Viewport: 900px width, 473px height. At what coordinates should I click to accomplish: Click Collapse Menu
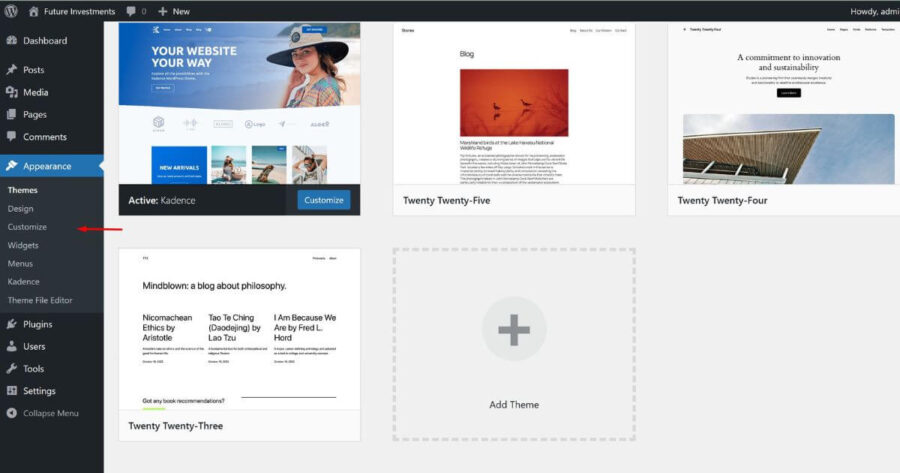pos(51,413)
